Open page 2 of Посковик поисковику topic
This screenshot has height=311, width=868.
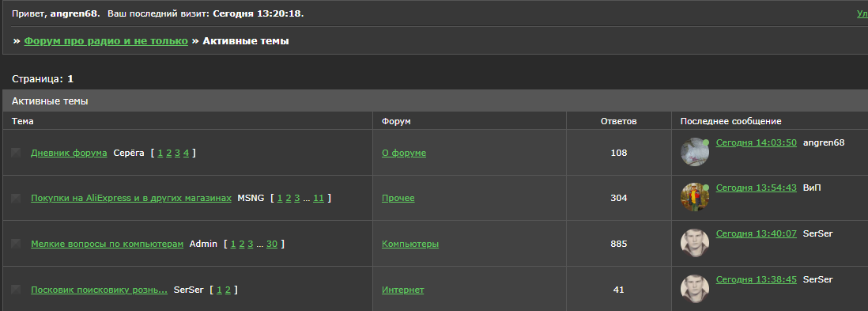pos(228,290)
